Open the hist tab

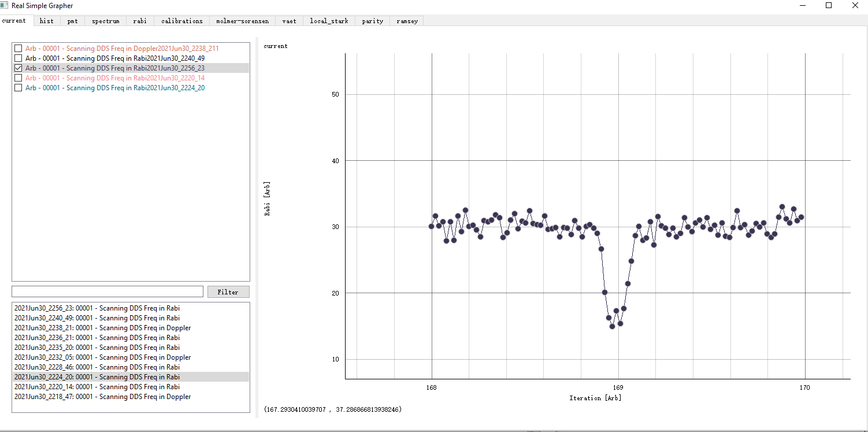pyautogui.click(x=47, y=21)
